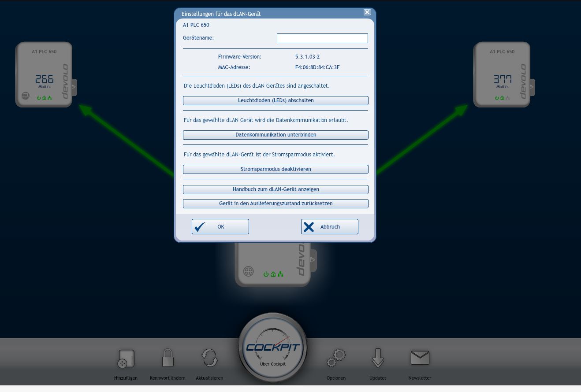
Task: Expand side tab arrow on bottom center adapter
Action: [313, 260]
